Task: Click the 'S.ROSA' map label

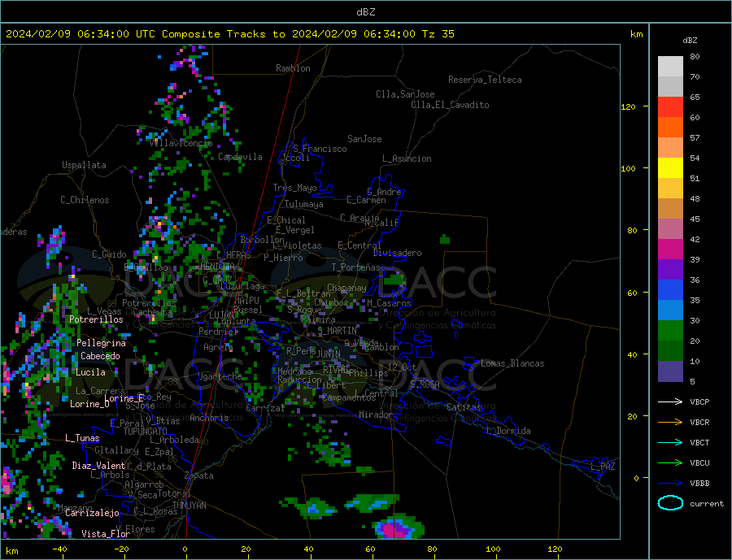Action: pyautogui.click(x=425, y=384)
